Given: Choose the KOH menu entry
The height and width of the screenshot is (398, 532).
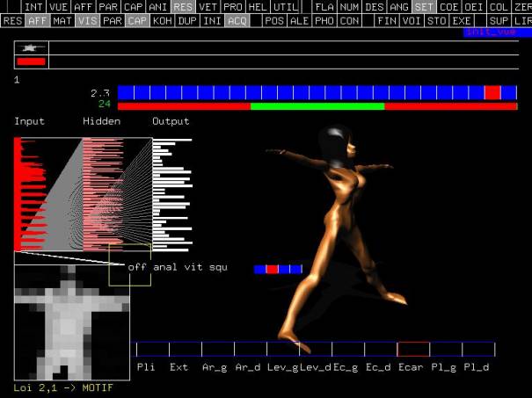Looking at the screenshot, I should (x=162, y=19).
